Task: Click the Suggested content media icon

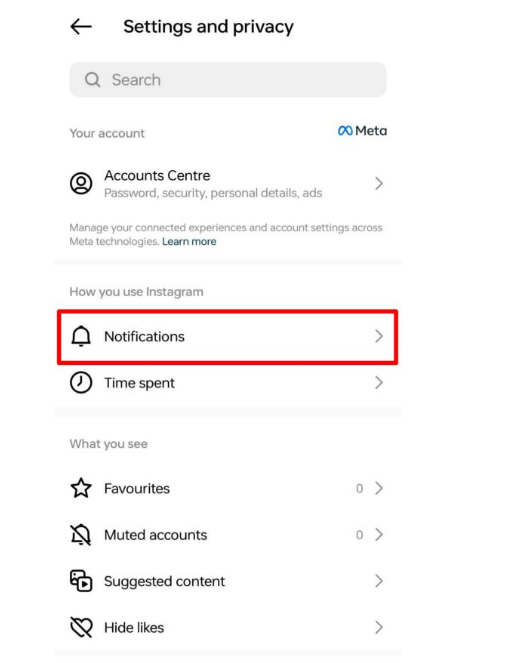Action: click(81, 581)
